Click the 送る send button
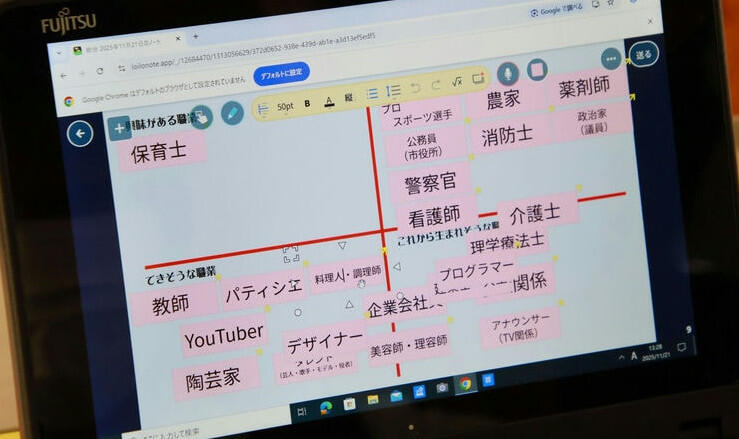 [644, 53]
